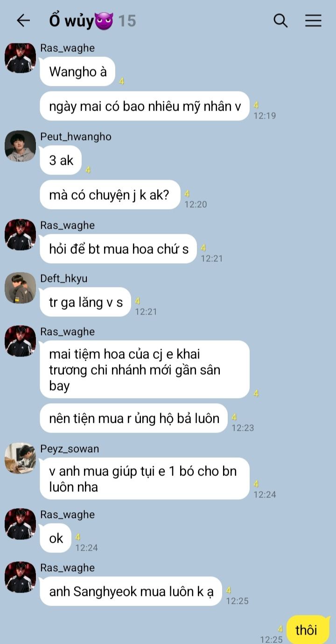Open the hamburger menu icon
336x644 pixels.
coord(313,21)
